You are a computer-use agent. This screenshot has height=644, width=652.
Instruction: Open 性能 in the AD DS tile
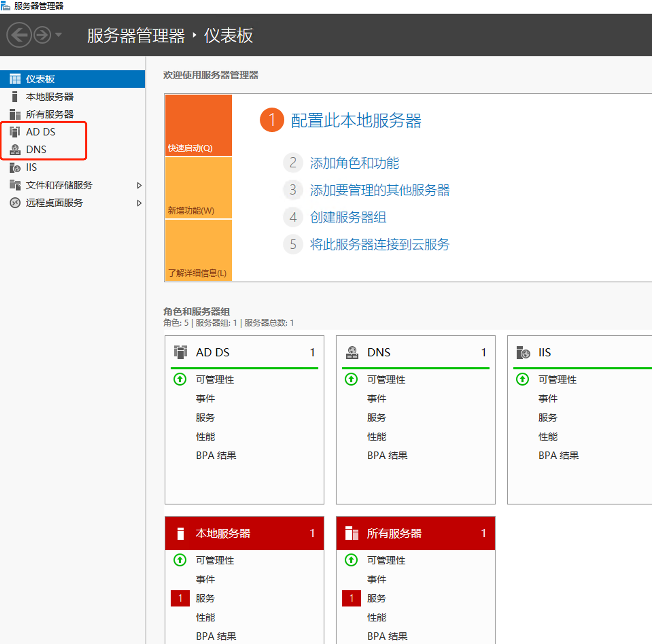pyautogui.click(x=205, y=437)
